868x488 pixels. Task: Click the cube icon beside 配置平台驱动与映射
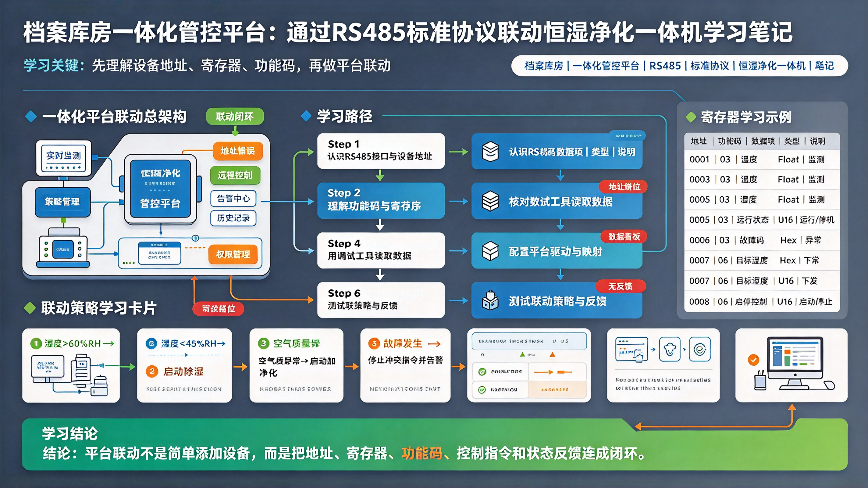point(490,251)
